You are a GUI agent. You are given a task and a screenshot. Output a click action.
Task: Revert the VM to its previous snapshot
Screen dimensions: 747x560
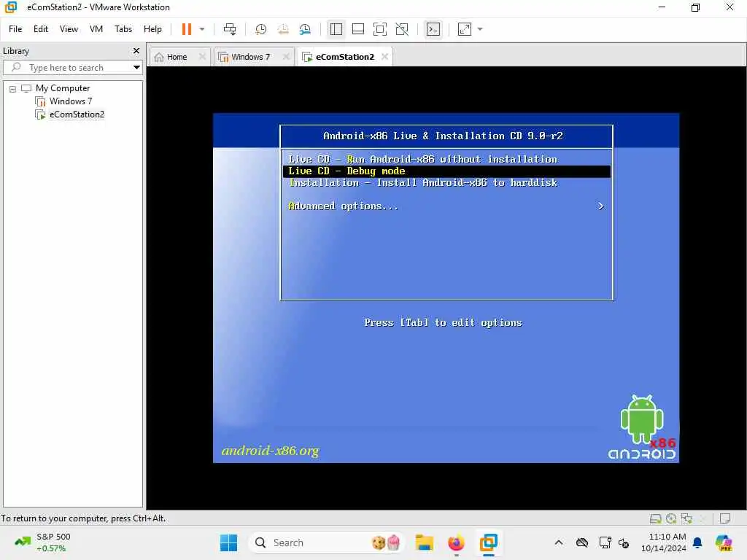point(283,29)
